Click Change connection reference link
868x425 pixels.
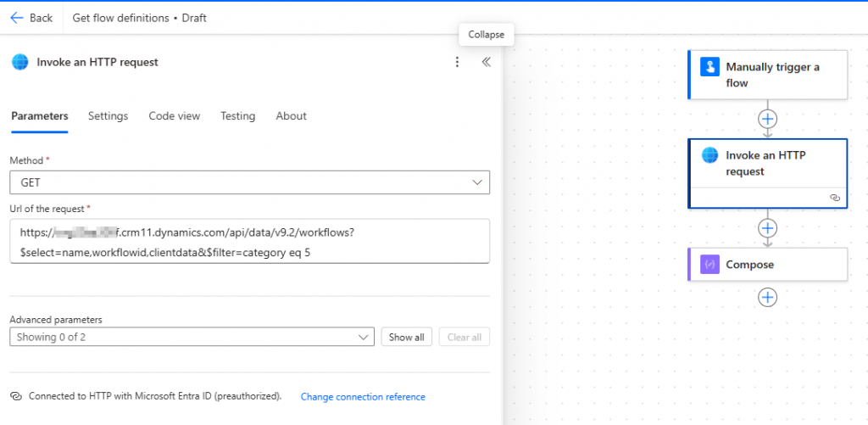click(363, 397)
